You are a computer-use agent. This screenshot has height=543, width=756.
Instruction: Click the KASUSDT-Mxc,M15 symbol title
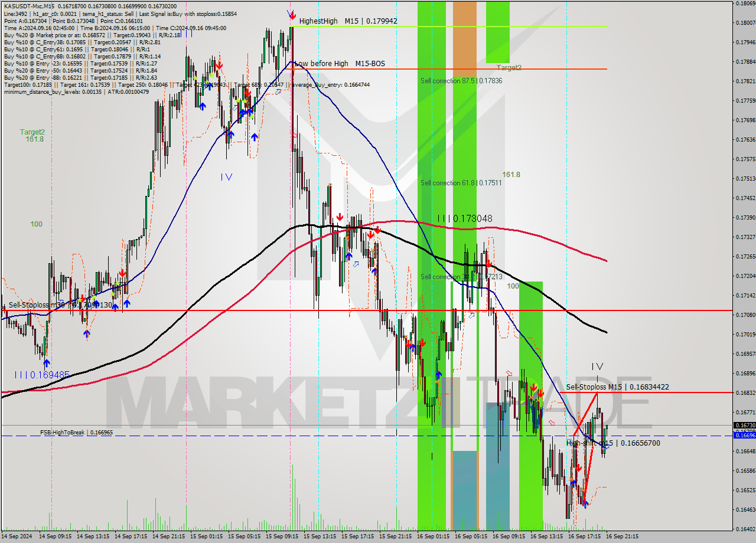28,6
